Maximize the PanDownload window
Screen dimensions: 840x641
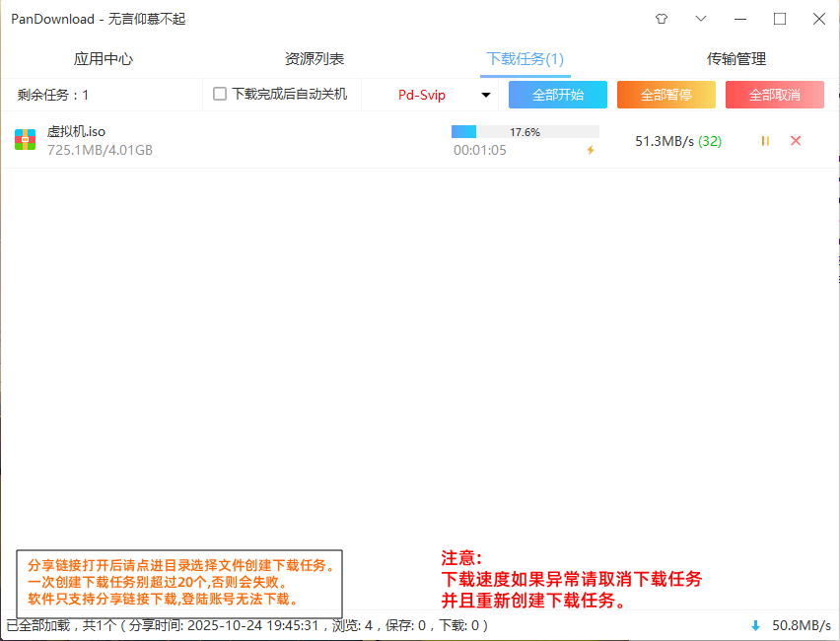click(780, 19)
